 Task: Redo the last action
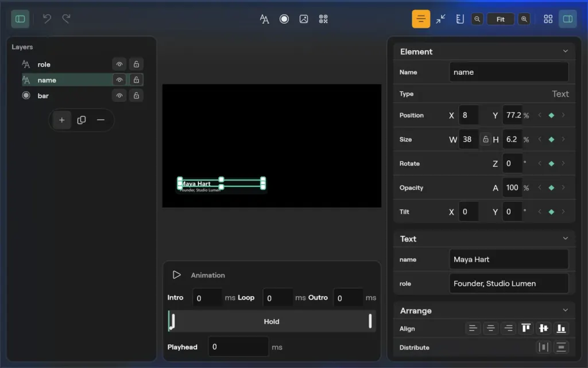(x=66, y=18)
